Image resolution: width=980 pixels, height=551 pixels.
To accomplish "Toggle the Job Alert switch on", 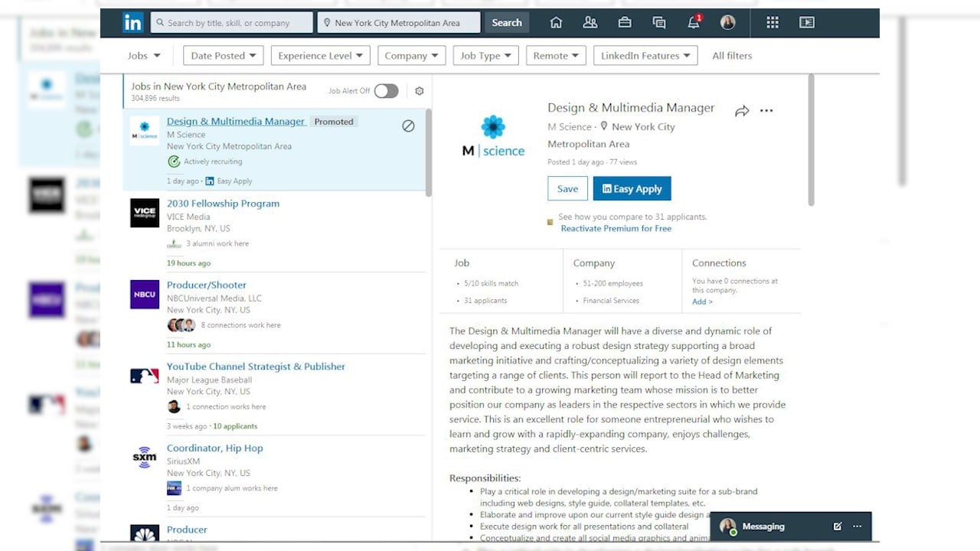I will coord(386,91).
